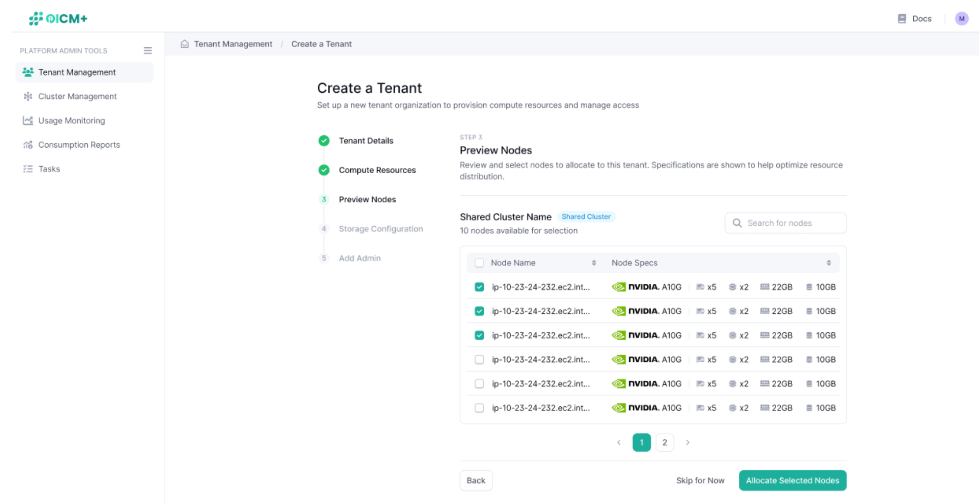
Task: Click the search magnifier icon
Action: tap(737, 223)
